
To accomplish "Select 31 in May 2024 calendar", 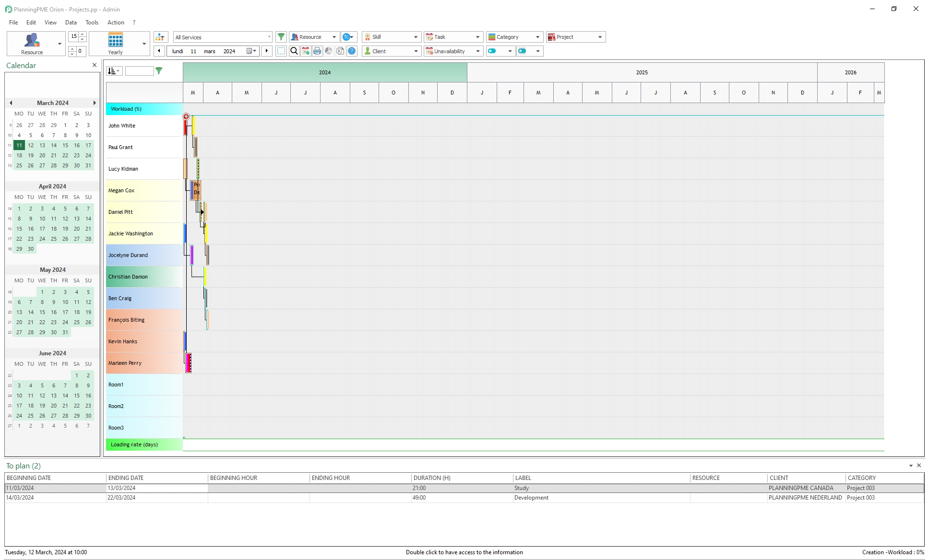I will tap(65, 332).
